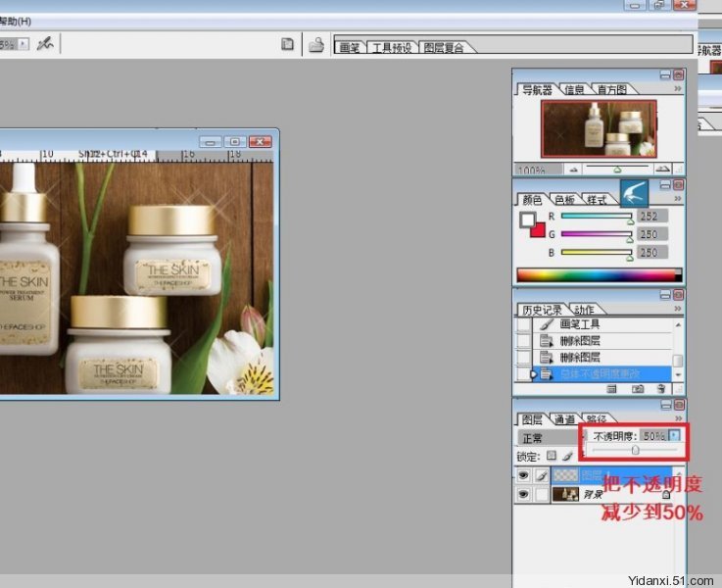Select 画笔工具 history state
The width and height of the screenshot is (722, 588).
603,324
